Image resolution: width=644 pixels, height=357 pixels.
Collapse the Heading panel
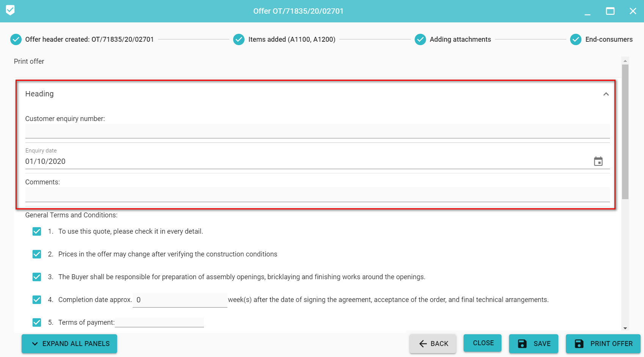point(606,94)
